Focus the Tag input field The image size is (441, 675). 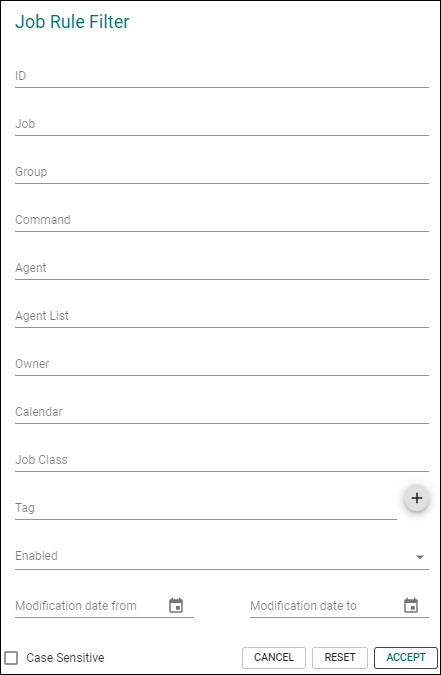pos(206,508)
